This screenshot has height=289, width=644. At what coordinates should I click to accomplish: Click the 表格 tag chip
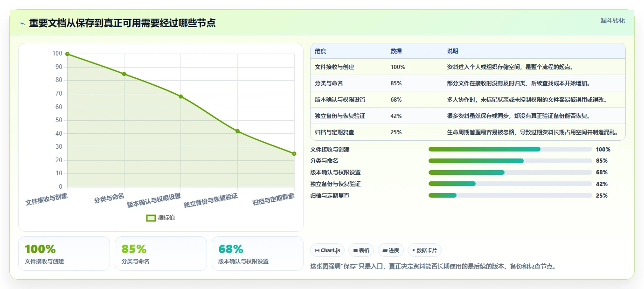click(x=361, y=250)
